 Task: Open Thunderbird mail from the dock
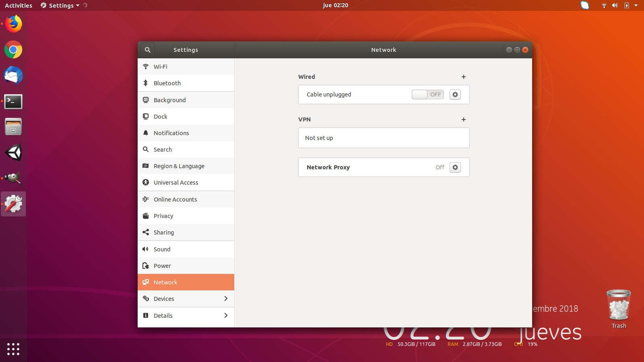pyautogui.click(x=13, y=75)
